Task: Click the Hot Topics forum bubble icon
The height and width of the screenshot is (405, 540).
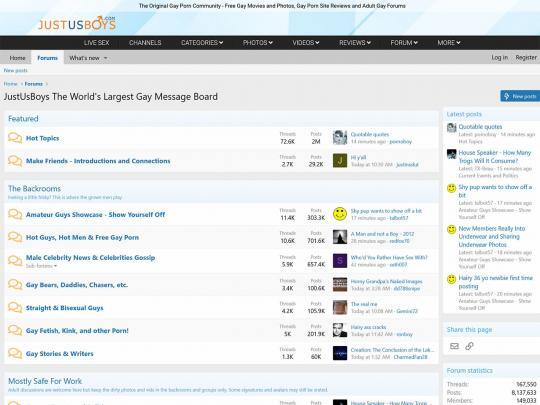Action: point(15,138)
